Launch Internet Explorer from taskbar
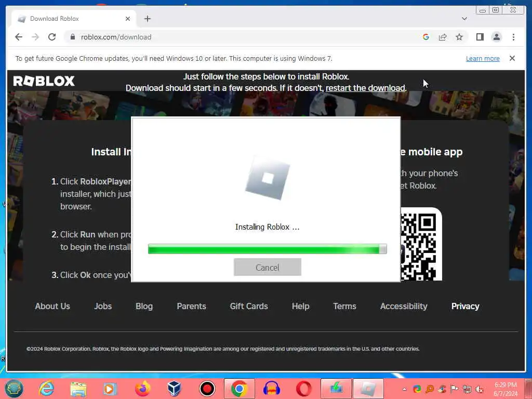Viewport: 532px width, 399px height. pyautogui.click(x=46, y=389)
